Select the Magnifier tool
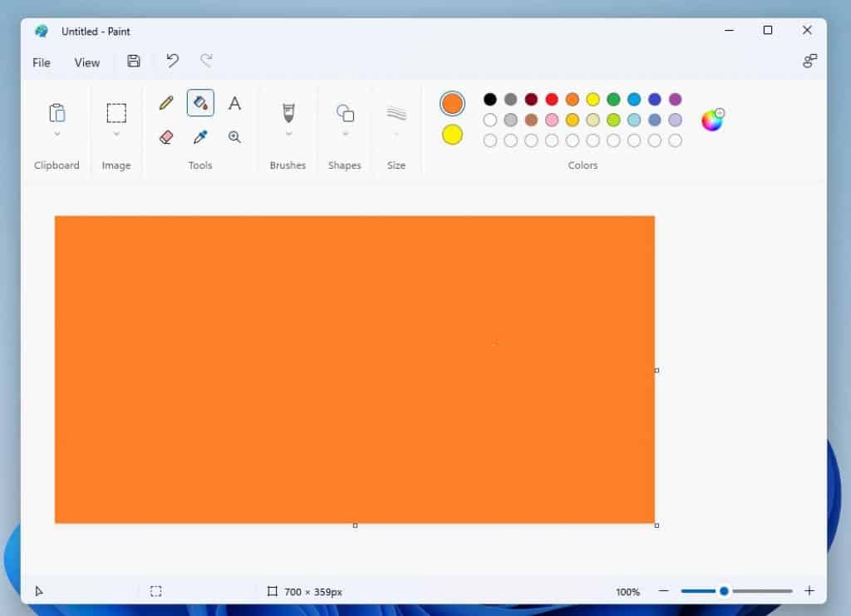Screen dimensions: 851x616 coord(234,137)
